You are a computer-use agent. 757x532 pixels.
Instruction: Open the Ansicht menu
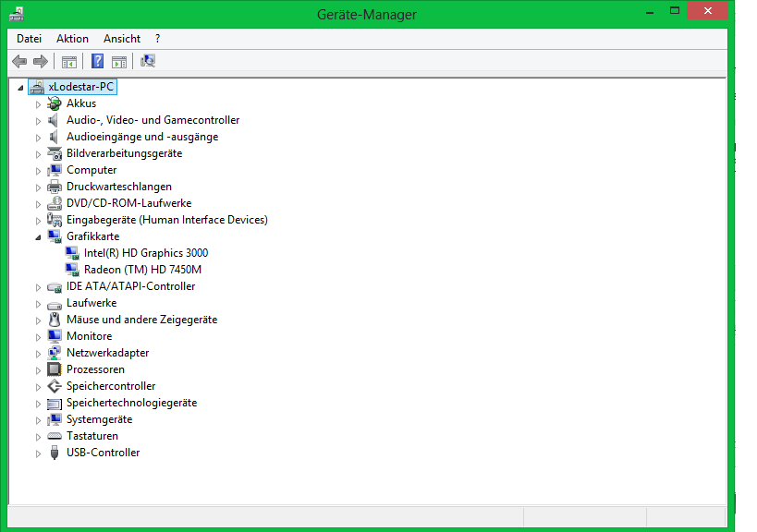(x=122, y=39)
